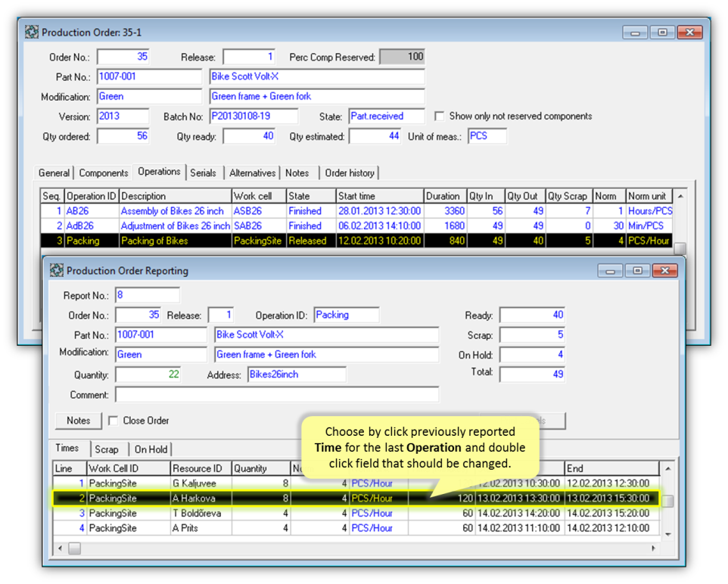Click the On Hold field showing 4

[533, 355]
